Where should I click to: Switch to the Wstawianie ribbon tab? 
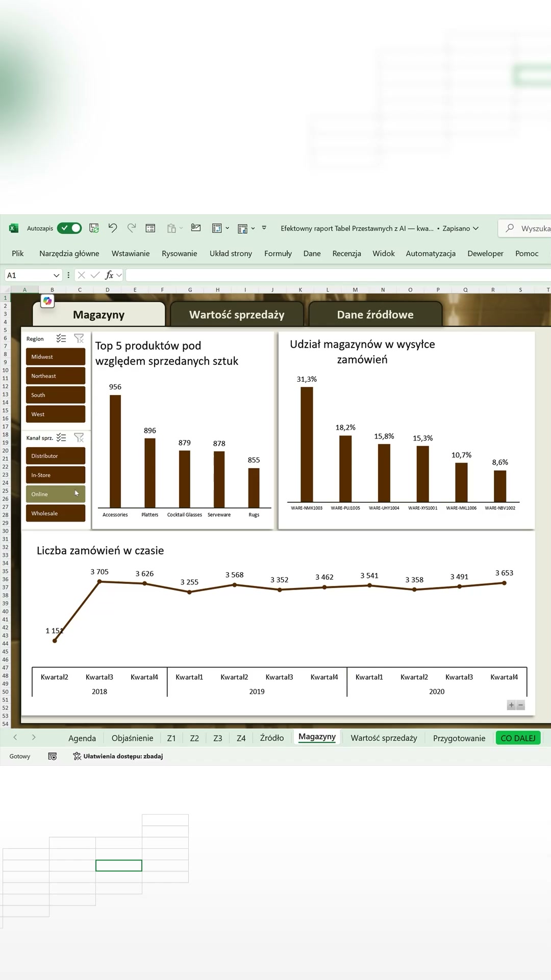pos(131,253)
